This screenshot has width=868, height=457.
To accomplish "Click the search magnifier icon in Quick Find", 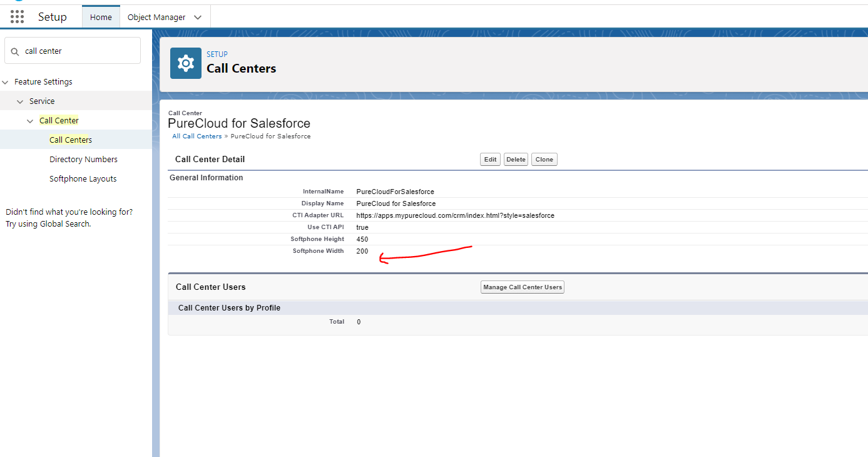I will (x=15, y=51).
